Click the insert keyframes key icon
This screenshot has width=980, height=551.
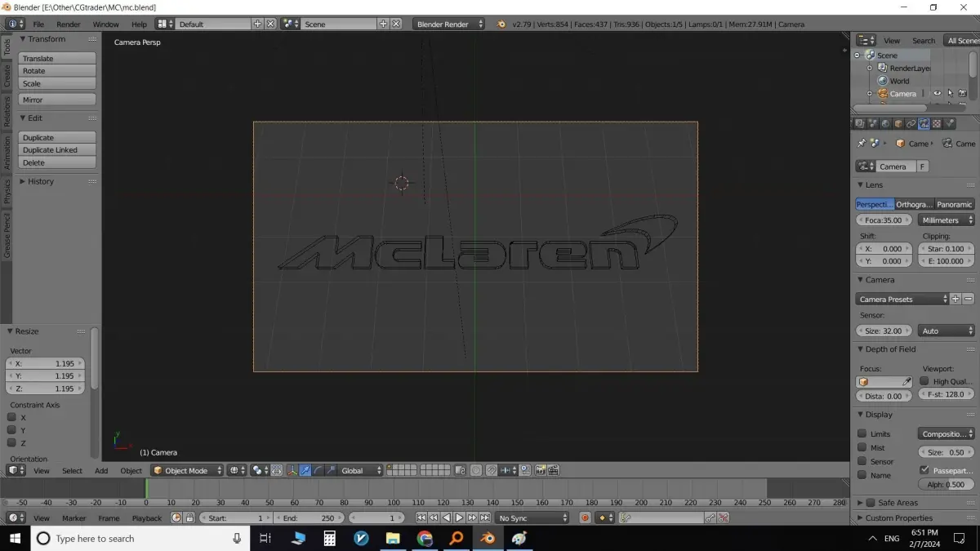[x=710, y=518]
